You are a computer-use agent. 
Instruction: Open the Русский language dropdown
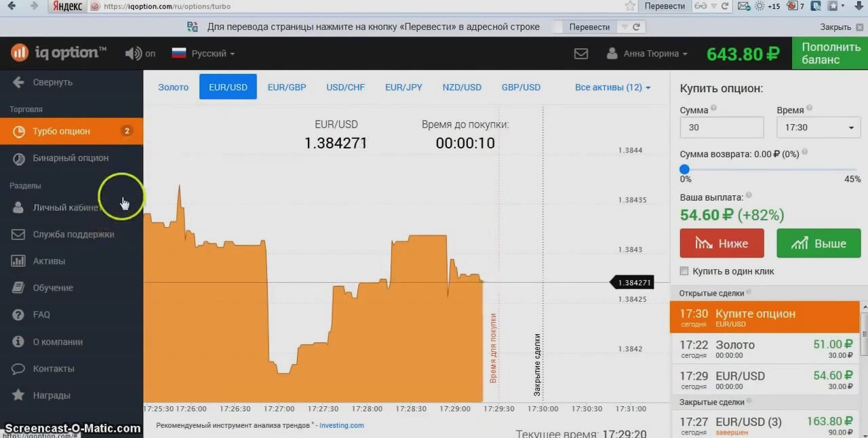(203, 54)
